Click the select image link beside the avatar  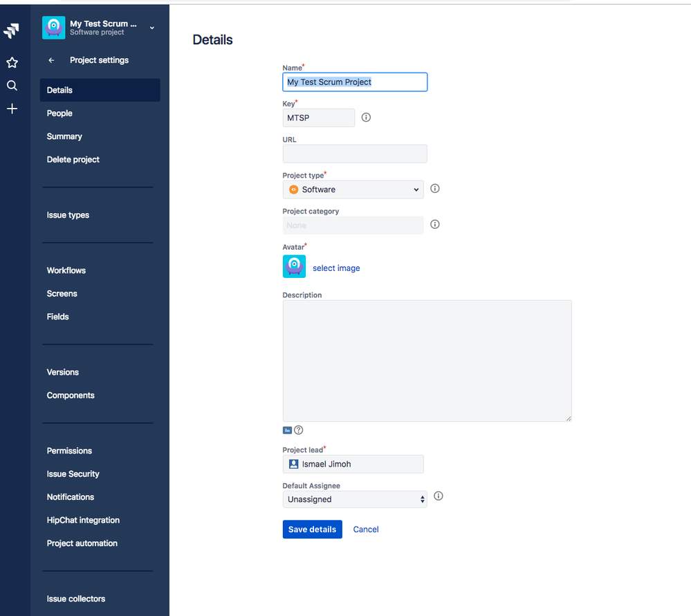pyautogui.click(x=336, y=268)
